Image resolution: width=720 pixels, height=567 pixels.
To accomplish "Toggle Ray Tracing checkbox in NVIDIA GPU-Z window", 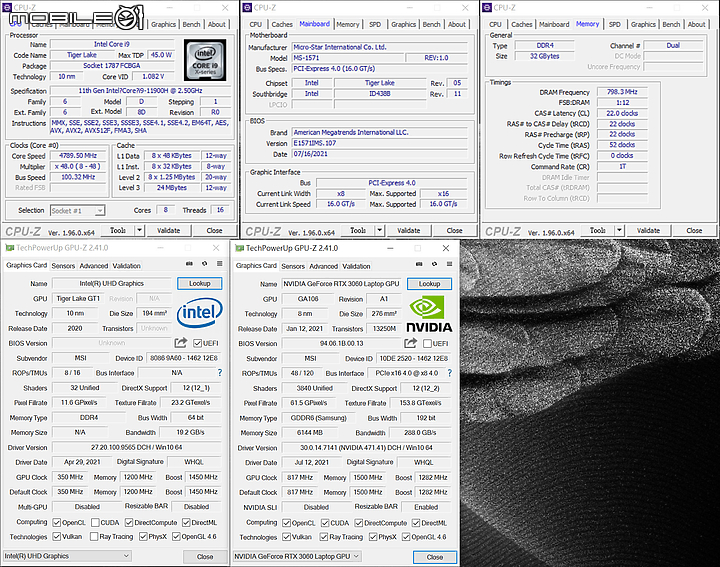I will coord(324,537).
